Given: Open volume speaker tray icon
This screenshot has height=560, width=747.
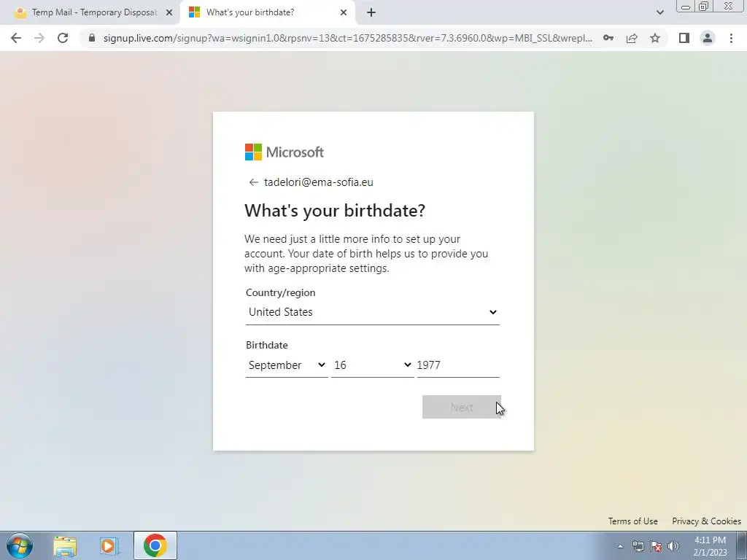Looking at the screenshot, I should tap(673, 546).
